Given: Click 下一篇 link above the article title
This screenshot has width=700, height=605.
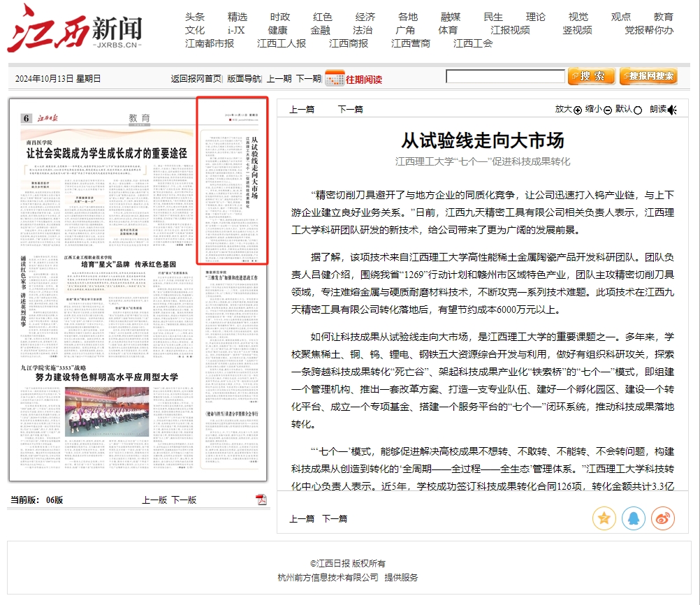Looking at the screenshot, I should point(350,109).
